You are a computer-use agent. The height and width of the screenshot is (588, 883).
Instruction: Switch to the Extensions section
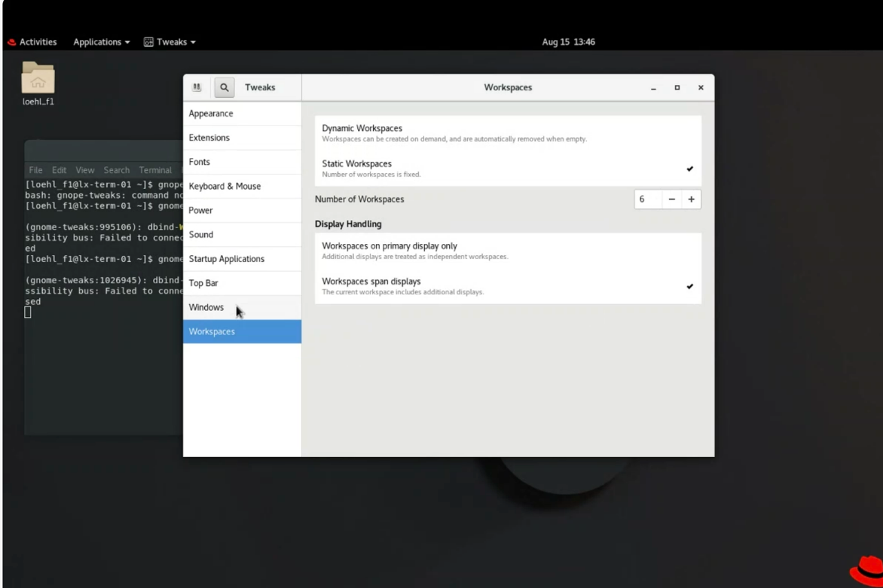pyautogui.click(x=242, y=138)
